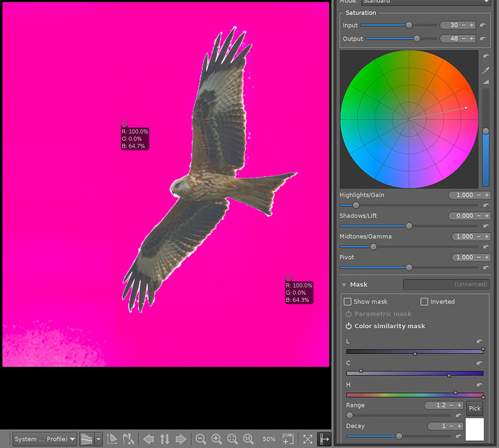499x448 pixels.
Task: Click the color wheel's white control point
Action: 466,108
